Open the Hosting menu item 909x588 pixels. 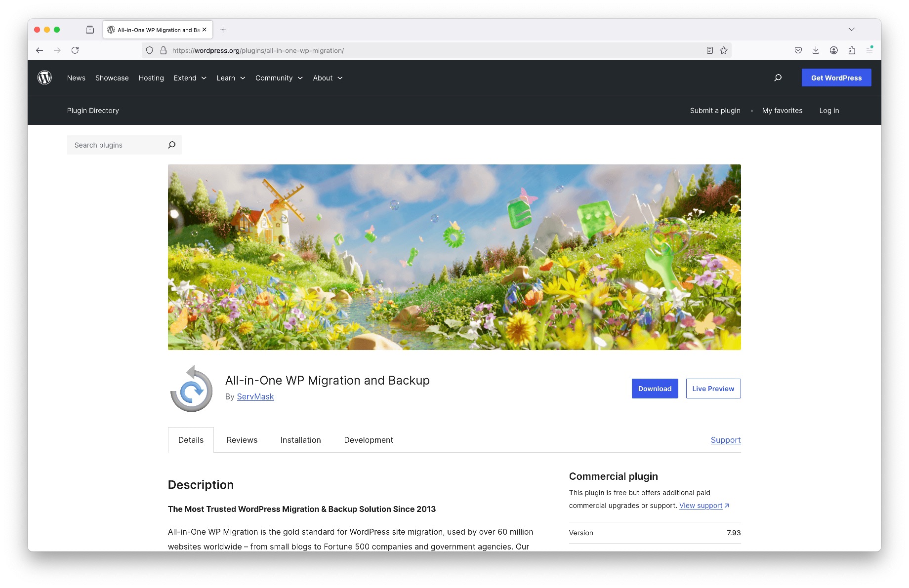pyautogui.click(x=151, y=78)
